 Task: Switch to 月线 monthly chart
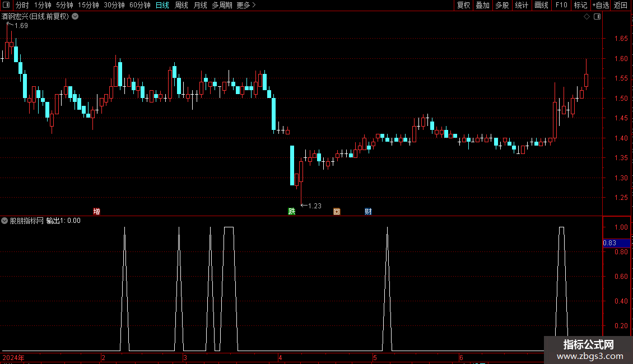pos(200,5)
